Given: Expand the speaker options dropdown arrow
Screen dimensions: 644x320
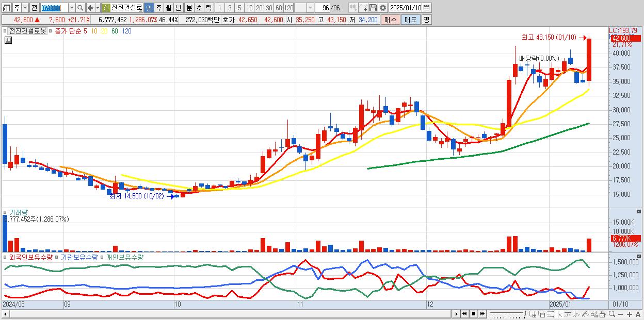Looking at the screenshot, I should pyautogui.click(x=97, y=8).
